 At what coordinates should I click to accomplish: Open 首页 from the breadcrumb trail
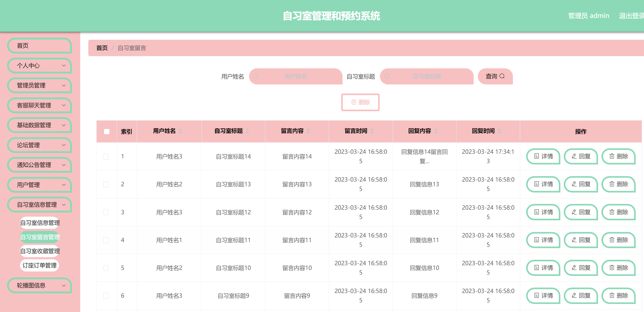pos(102,48)
